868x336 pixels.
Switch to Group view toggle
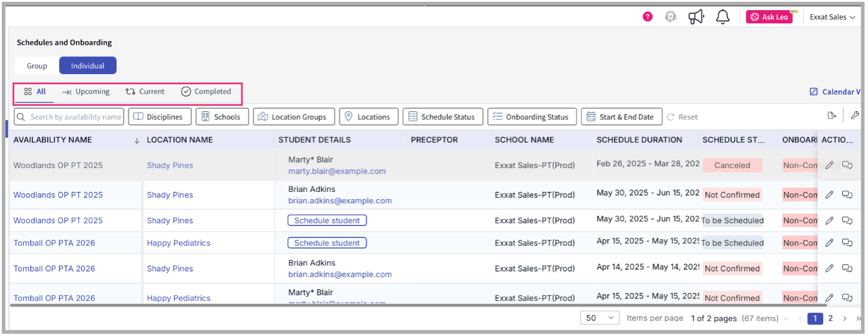(x=37, y=66)
